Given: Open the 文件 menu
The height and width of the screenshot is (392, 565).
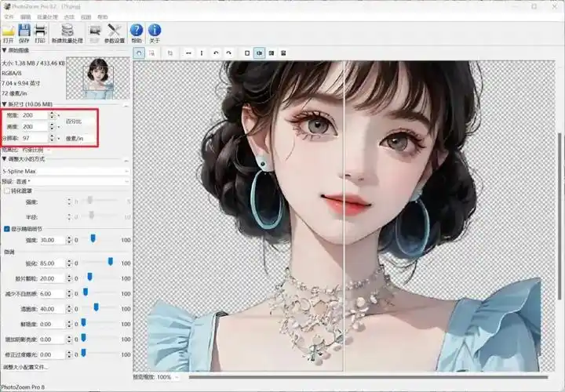Looking at the screenshot, I should pyautogui.click(x=9, y=16).
